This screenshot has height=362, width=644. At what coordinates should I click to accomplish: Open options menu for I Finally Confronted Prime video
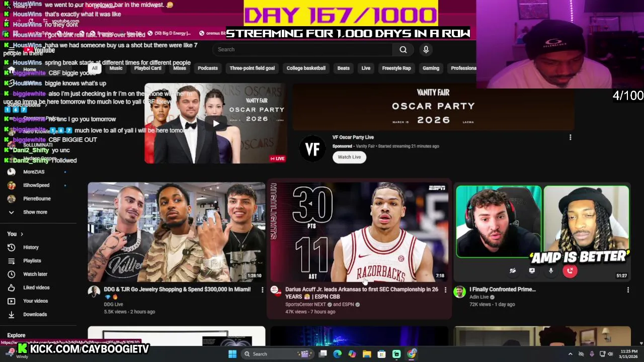tap(628, 290)
